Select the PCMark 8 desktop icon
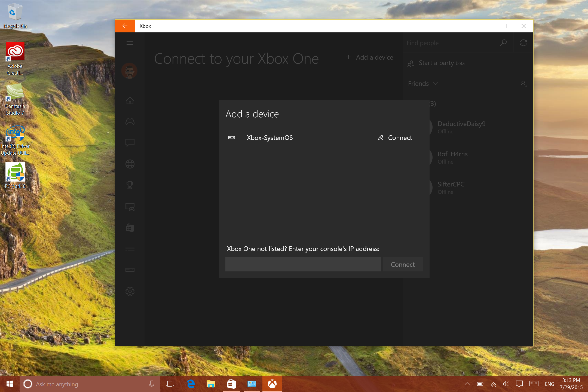The height and width of the screenshot is (392, 588). click(15, 175)
